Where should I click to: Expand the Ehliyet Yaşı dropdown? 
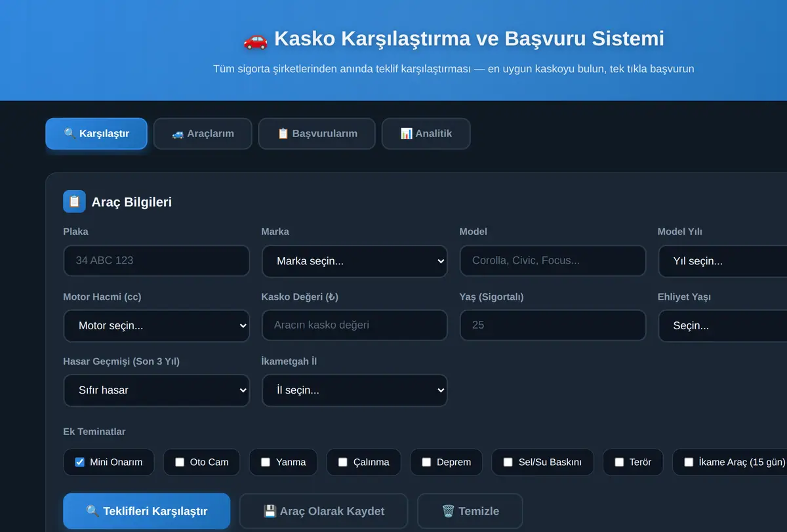(722, 325)
